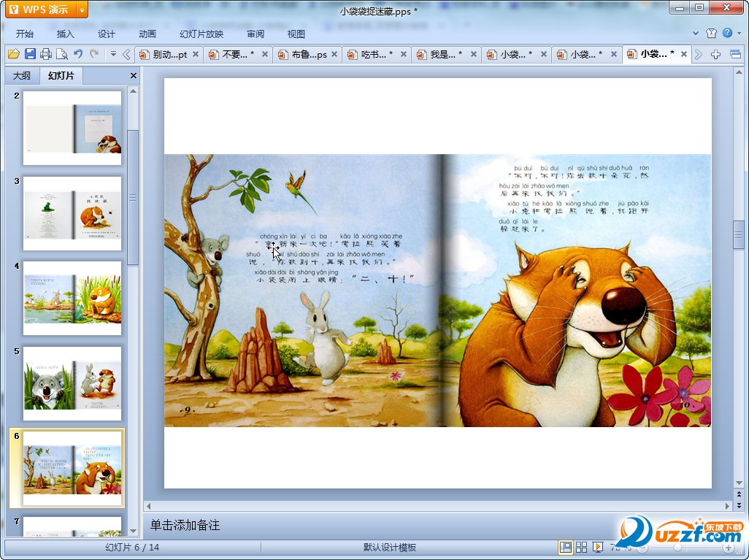749x560 pixels.
Task: Select slide 2 thumbnail
Action: point(72,128)
